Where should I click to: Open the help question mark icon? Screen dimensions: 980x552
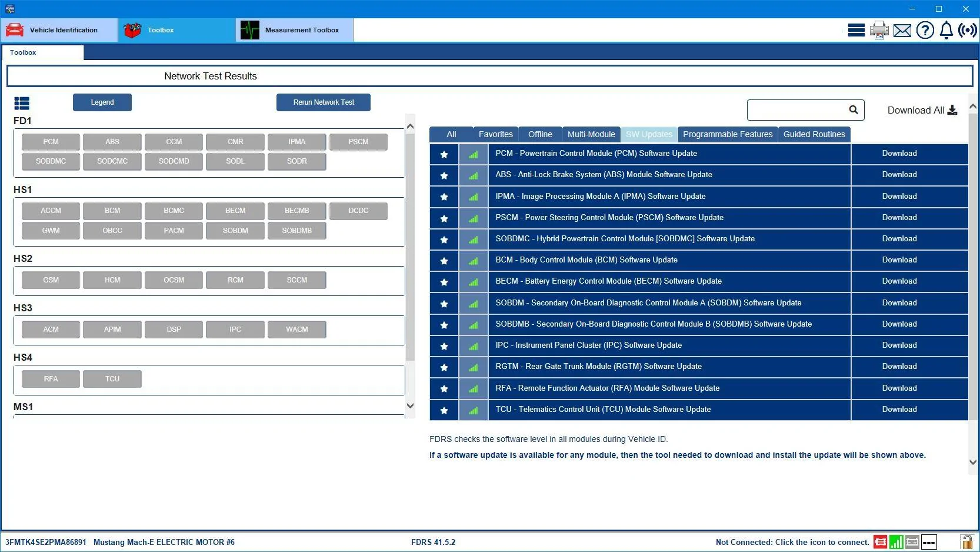tap(925, 30)
